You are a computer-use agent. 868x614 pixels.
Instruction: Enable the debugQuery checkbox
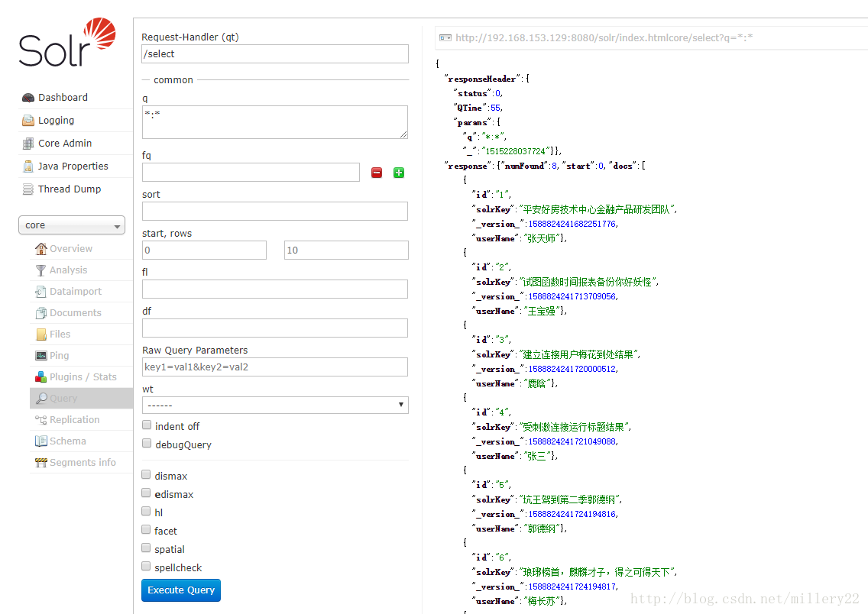pos(147,443)
